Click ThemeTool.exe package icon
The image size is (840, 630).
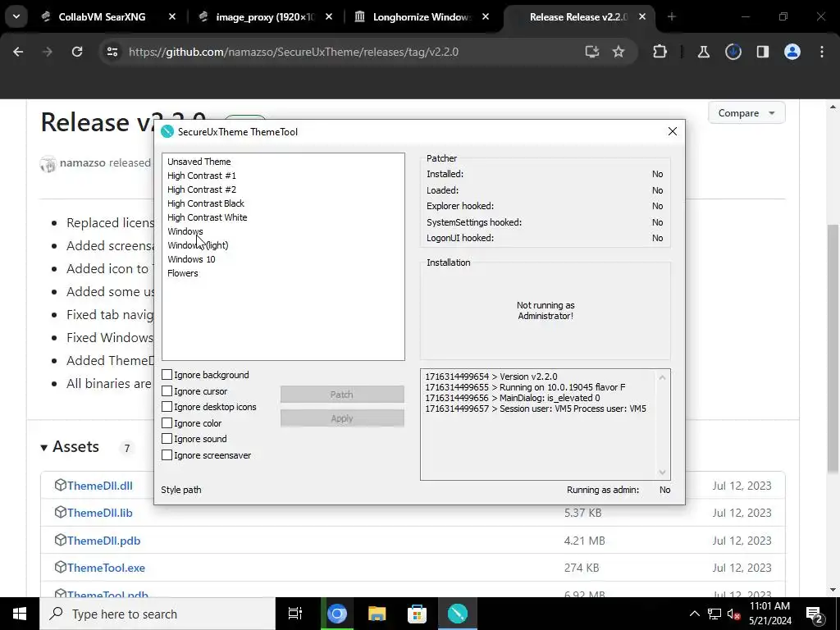(60, 567)
